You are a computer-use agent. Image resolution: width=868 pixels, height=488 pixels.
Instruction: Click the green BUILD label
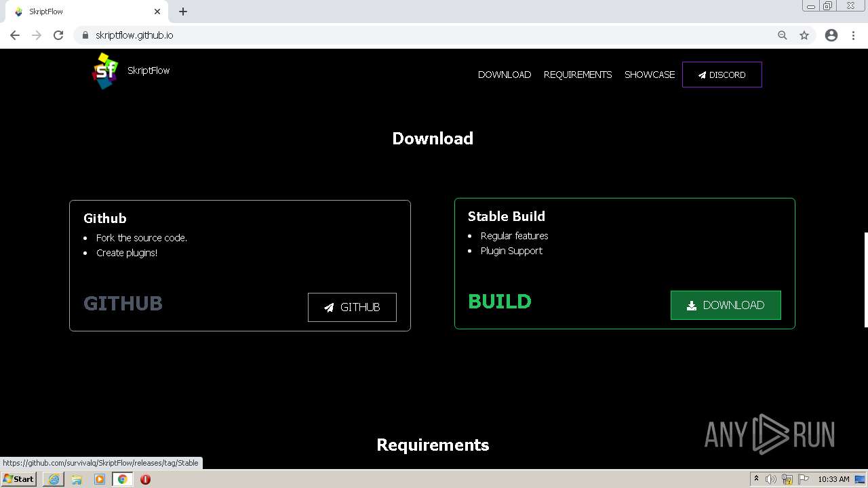[x=500, y=302]
